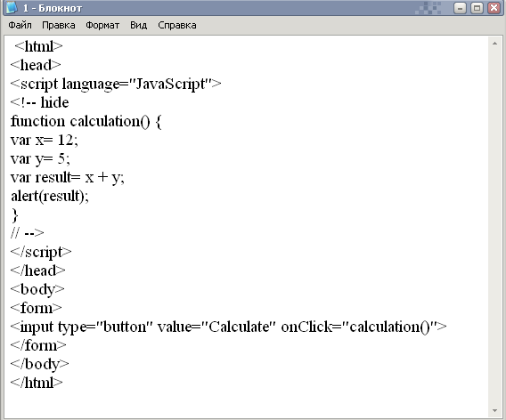Open the Справка menu
Image resolution: width=506 pixels, height=420 pixels.
tap(177, 25)
